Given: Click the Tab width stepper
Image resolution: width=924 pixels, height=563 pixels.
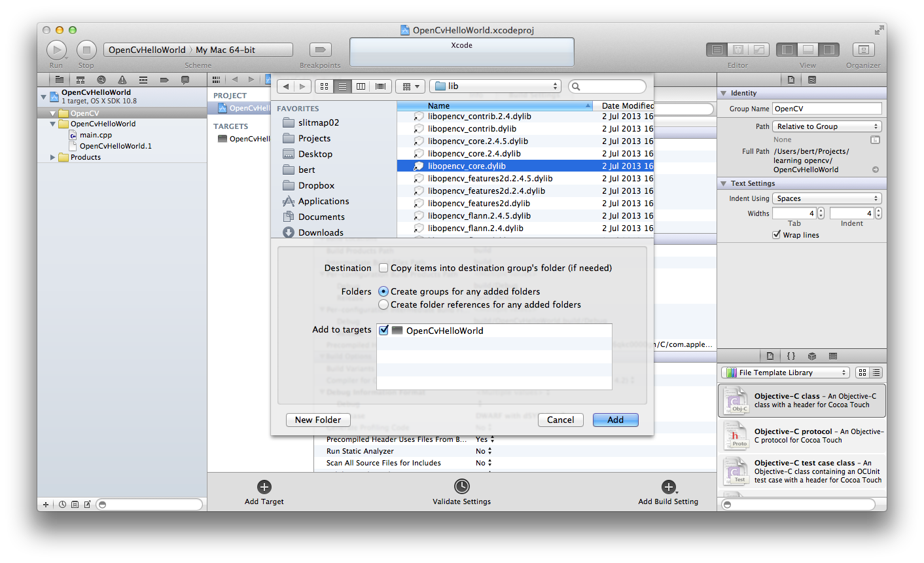Looking at the screenshot, I should pos(821,213).
